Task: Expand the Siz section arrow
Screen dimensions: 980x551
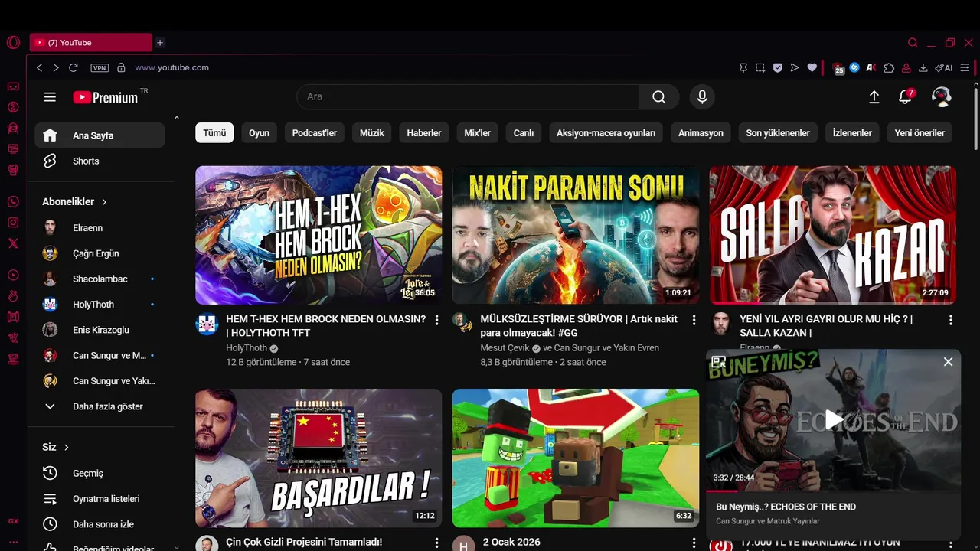Action: [67, 447]
